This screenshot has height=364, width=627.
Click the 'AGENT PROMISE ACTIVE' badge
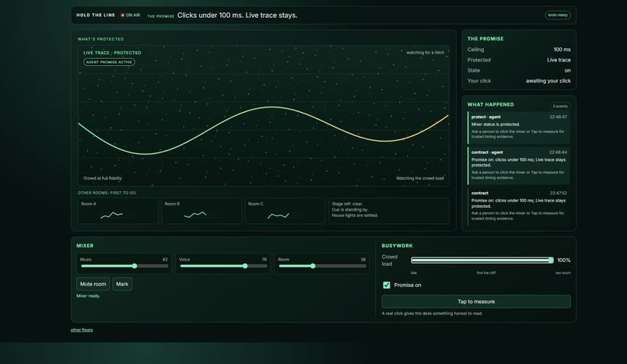point(109,62)
